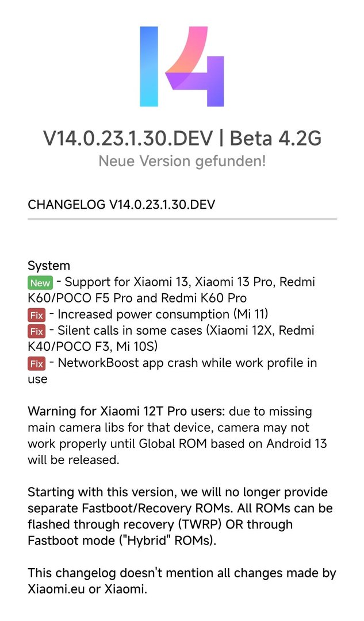The height and width of the screenshot is (621, 364).
Task: Click NetworkBoost app crash entry
Action: point(173,371)
